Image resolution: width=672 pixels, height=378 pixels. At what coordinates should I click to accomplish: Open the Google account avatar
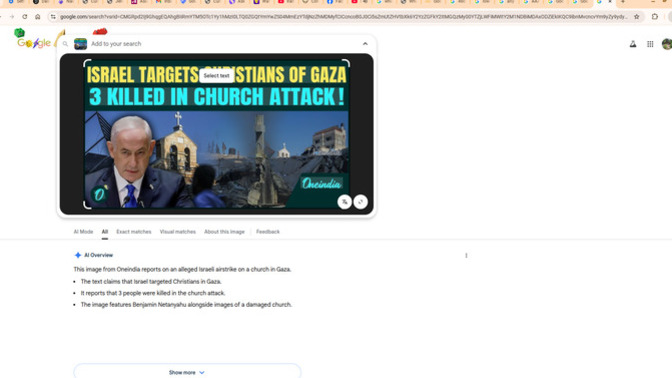point(667,44)
